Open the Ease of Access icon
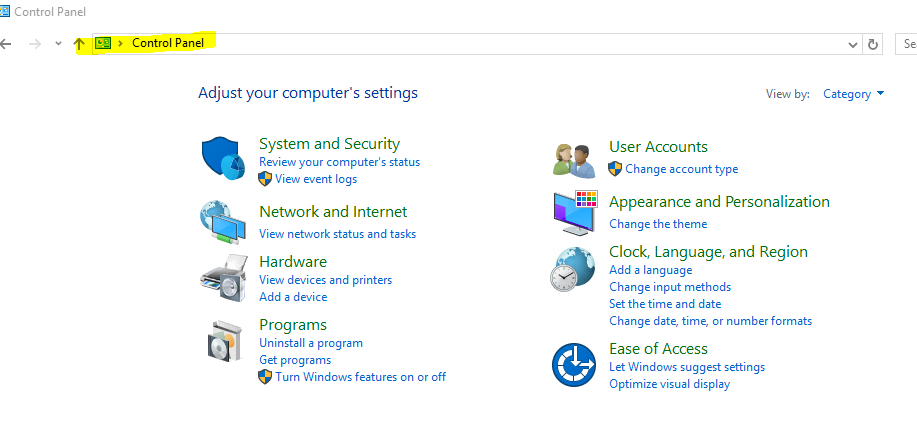This screenshot has width=917, height=441. [575, 364]
